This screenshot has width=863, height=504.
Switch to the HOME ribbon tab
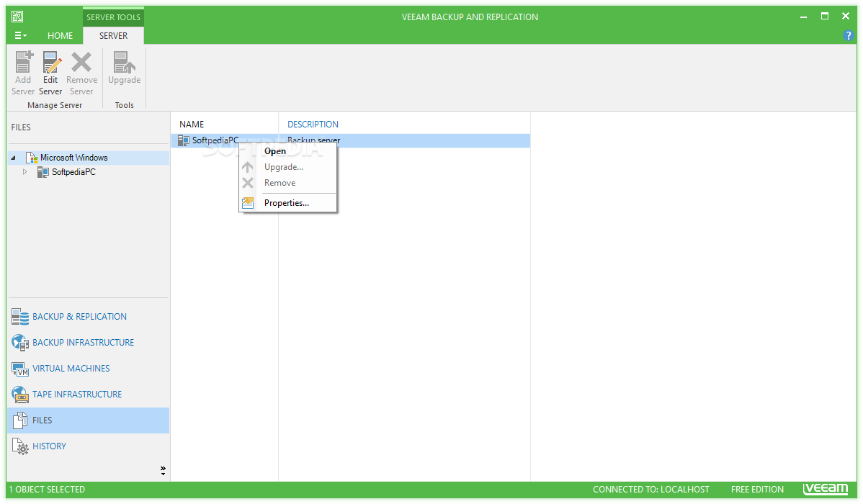[x=60, y=36]
